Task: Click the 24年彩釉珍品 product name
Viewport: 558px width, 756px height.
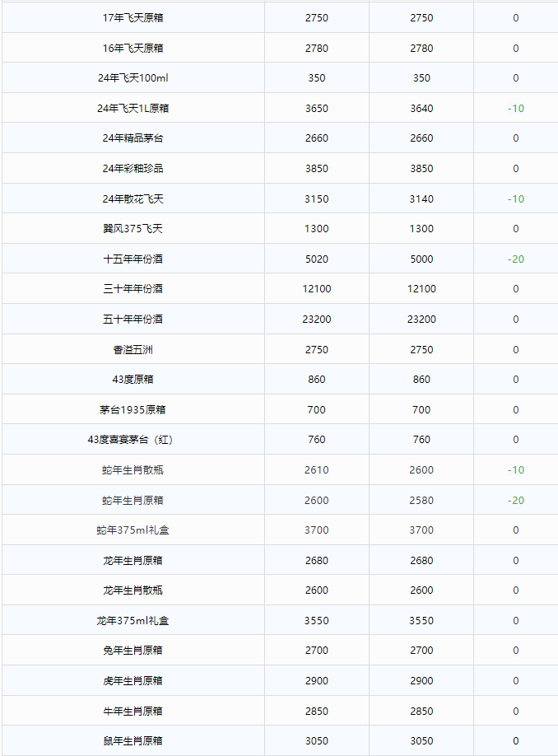Action: 133,169
